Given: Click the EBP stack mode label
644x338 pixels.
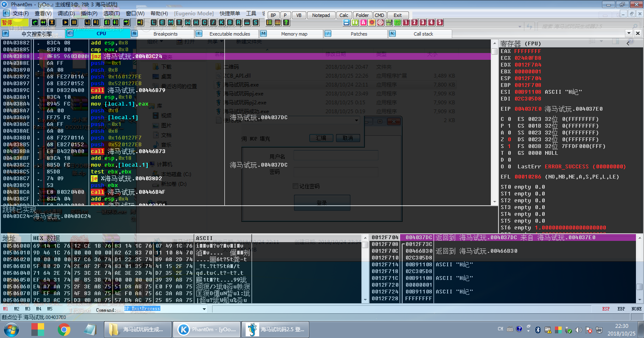Looking at the screenshot, I should [x=621, y=309].
